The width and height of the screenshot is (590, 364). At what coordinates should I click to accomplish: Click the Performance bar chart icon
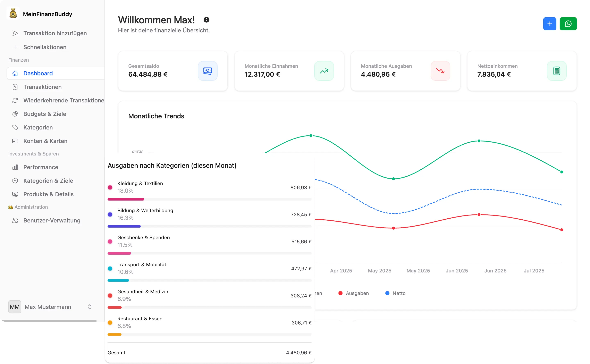(x=15, y=167)
